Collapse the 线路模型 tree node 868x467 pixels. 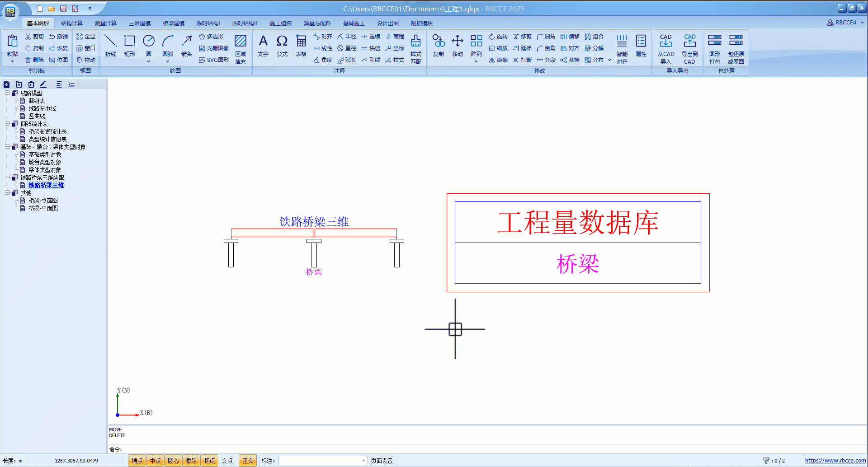point(7,93)
